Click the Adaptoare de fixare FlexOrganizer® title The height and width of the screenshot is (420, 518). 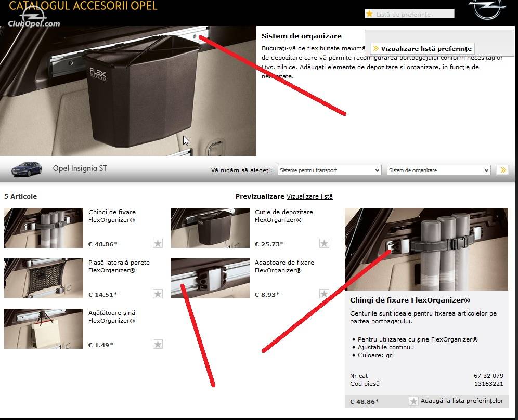point(284,267)
